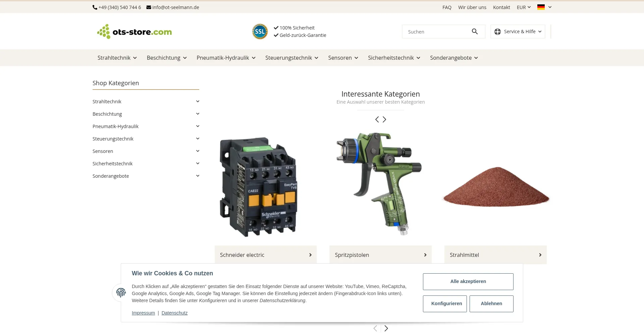Open Sicherheitstechnik menu in the navigation bar
The width and height of the screenshot is (644, 333).
[x=394, y=58]
